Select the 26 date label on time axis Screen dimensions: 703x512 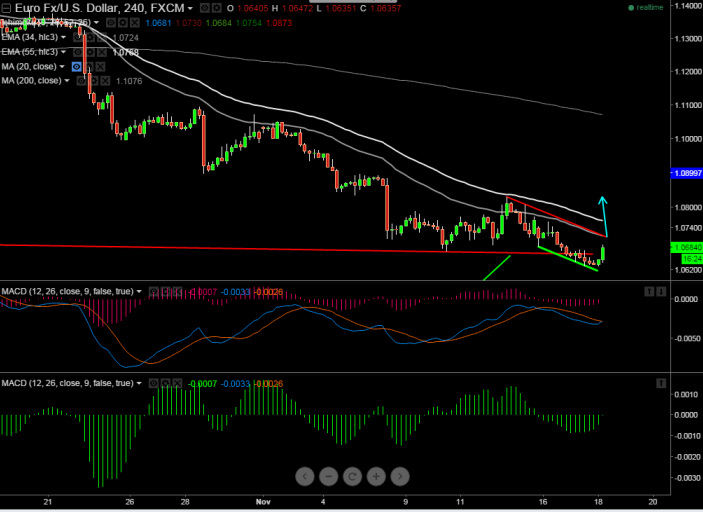pos(130,502)
